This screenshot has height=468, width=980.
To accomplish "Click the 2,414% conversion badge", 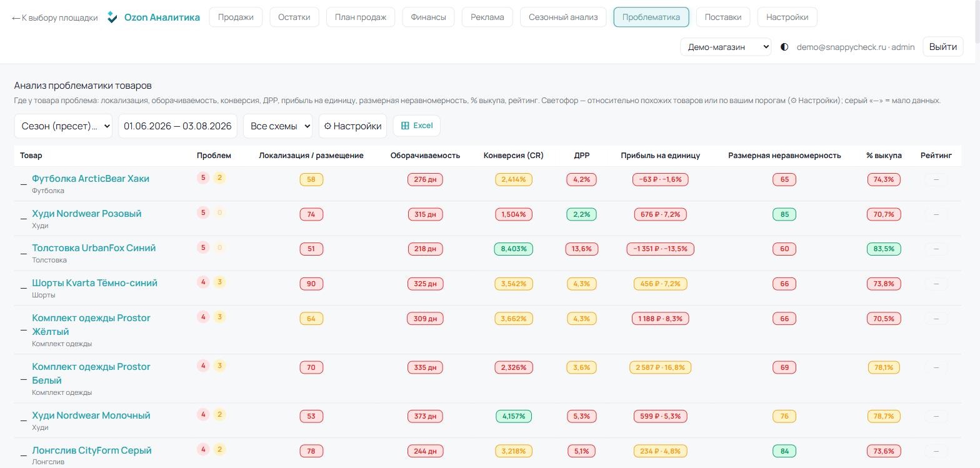I will [513, 179].
